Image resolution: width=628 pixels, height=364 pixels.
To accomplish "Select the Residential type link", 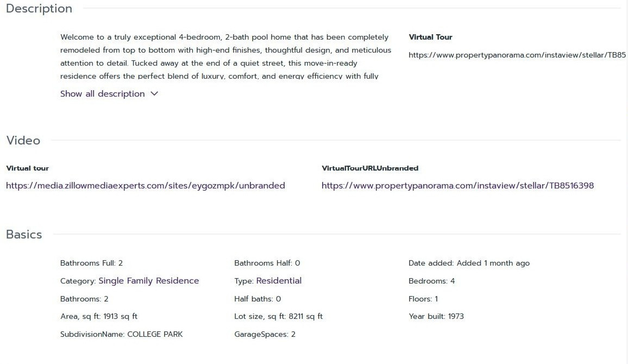I will coord(279,281).
